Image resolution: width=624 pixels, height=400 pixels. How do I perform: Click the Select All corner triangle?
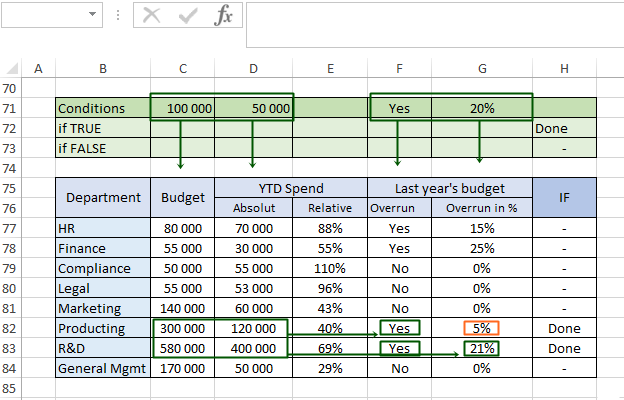[11, 68]
